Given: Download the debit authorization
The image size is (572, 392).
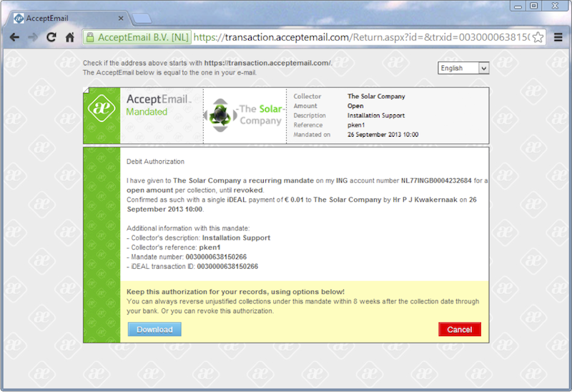Looking at the screenshot, I should pyautogui.click(x=154, y=329).
